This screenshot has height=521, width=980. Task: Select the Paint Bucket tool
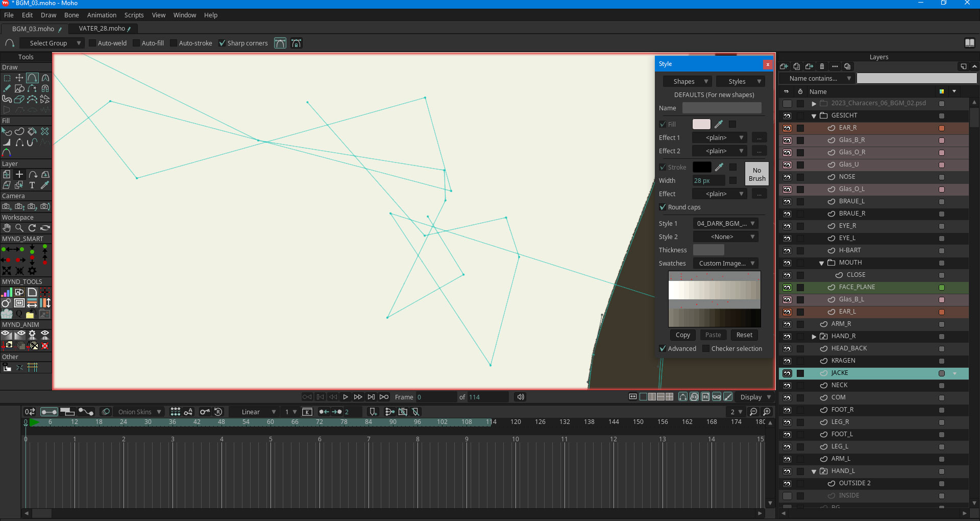(32, 132)
